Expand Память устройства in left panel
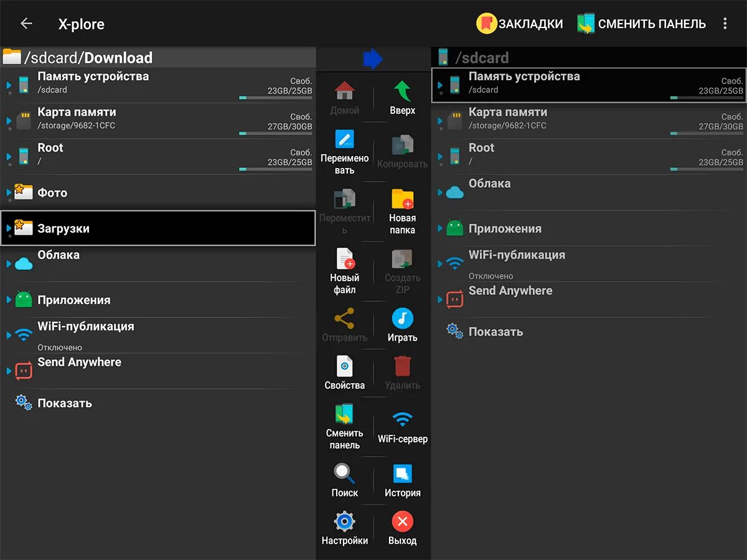This screenshot has height=560, width=747. 9,85
